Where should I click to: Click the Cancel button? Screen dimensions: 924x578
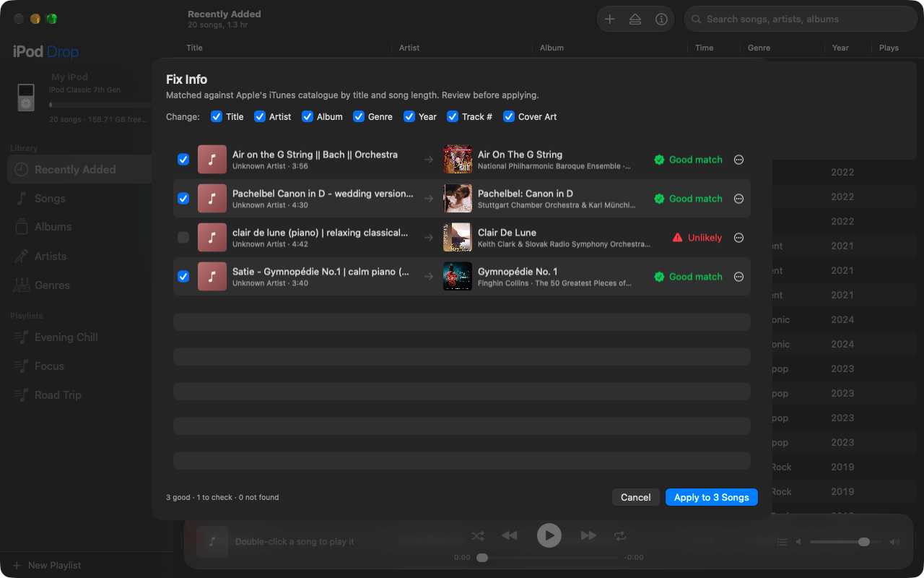click(636, 497)
